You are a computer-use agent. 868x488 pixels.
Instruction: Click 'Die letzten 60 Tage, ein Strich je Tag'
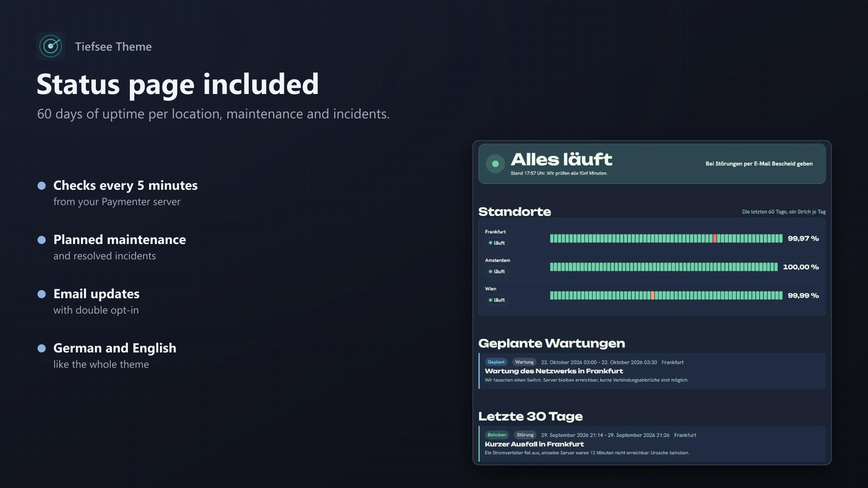784,212
